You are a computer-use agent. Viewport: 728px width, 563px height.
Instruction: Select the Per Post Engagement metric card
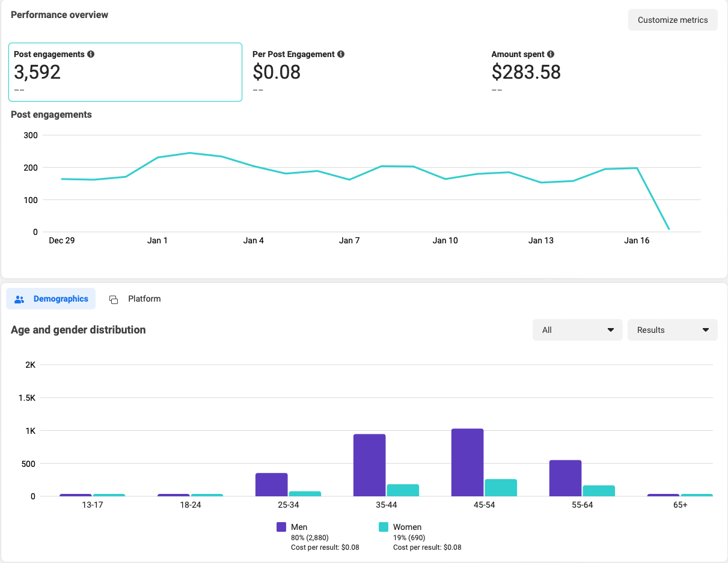click(364, 72)
